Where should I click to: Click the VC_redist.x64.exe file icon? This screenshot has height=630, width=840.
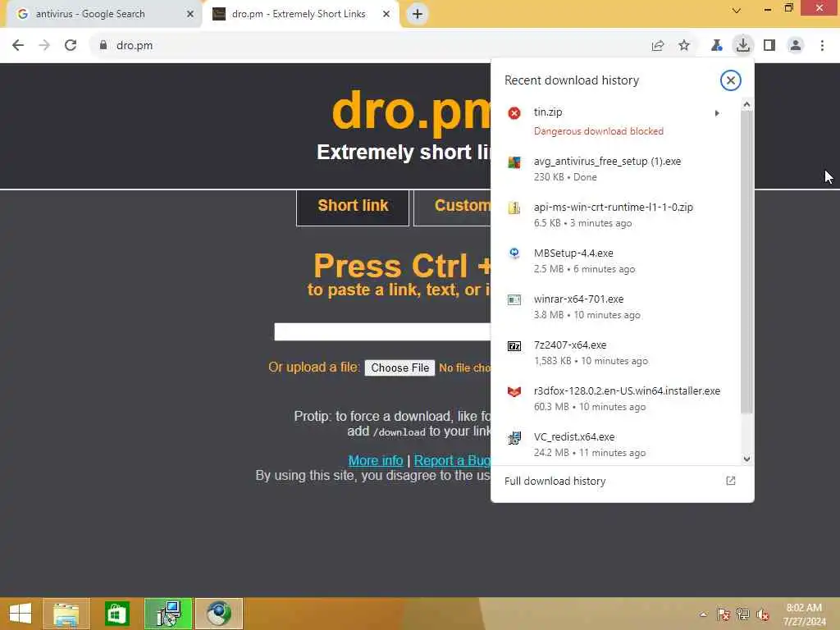coord(514,438)
